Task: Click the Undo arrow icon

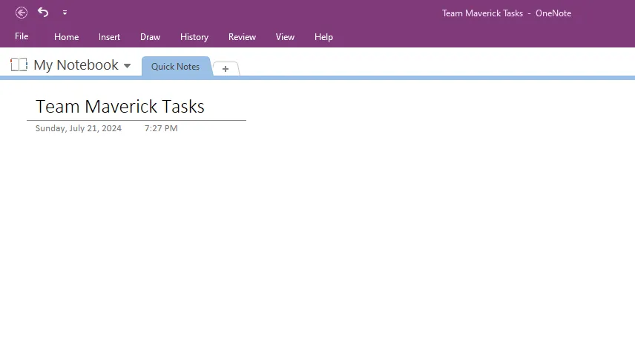Action: [x=43, y=12]
